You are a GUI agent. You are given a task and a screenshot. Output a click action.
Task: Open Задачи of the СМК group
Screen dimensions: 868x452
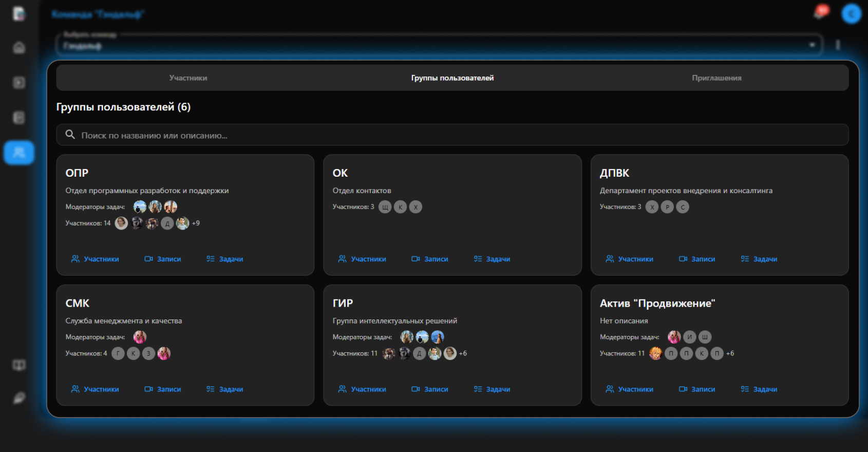click(x=224, y=389)
